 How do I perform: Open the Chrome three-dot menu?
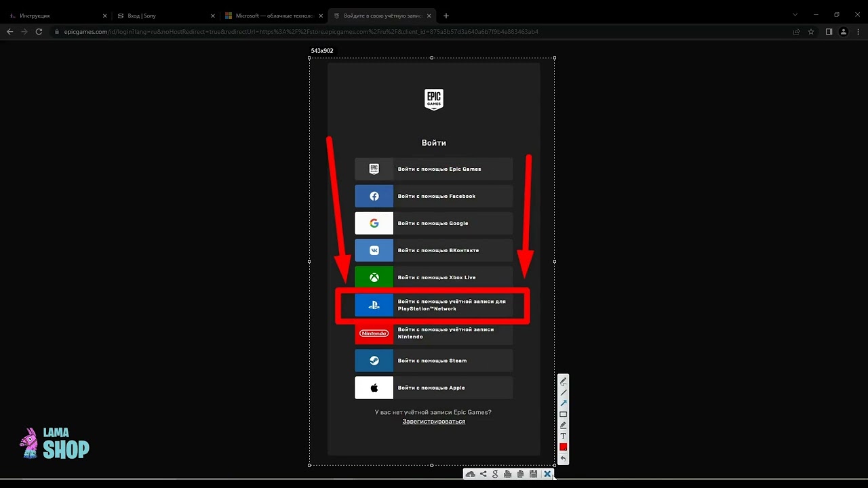click(859, 32)
